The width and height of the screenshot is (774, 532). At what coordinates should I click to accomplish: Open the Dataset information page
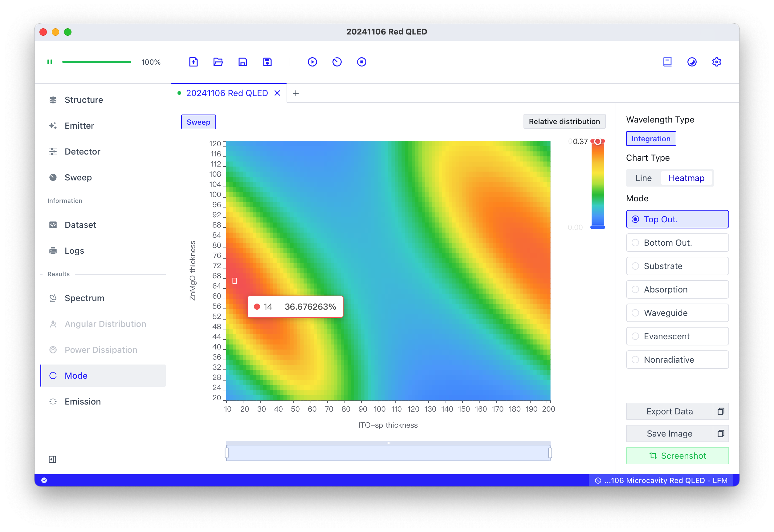(103, 225)
